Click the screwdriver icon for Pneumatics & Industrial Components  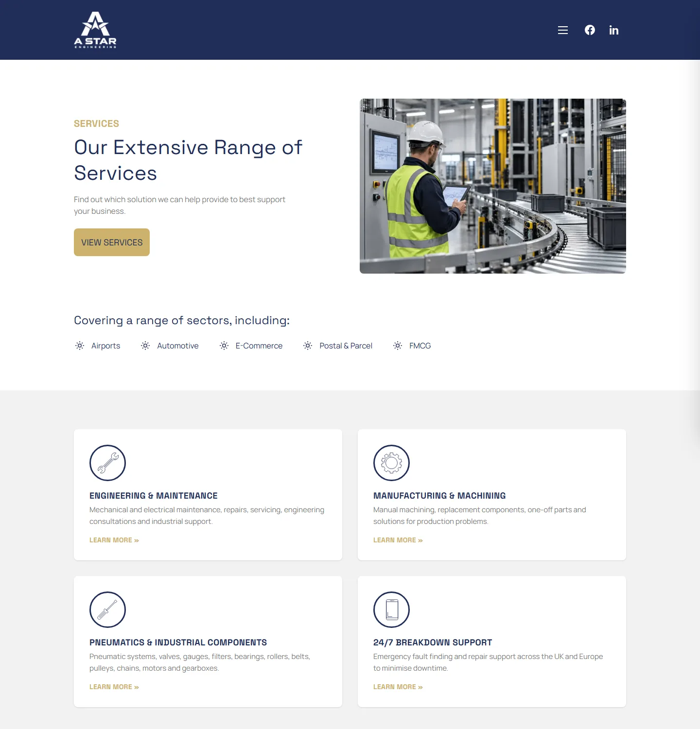tap(108, 609)
